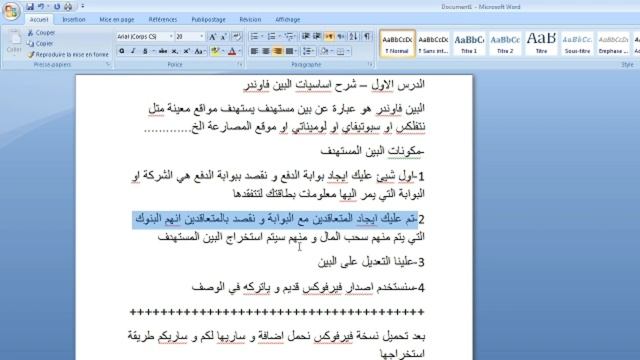Sort the text with the A-Z icon
640x360 pixels.
point(353,37)
